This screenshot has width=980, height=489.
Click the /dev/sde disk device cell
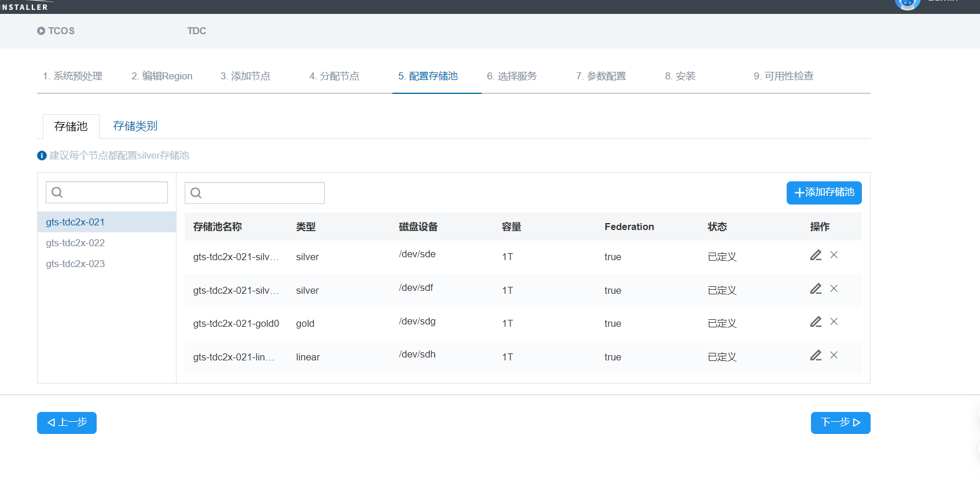[417, 254]
